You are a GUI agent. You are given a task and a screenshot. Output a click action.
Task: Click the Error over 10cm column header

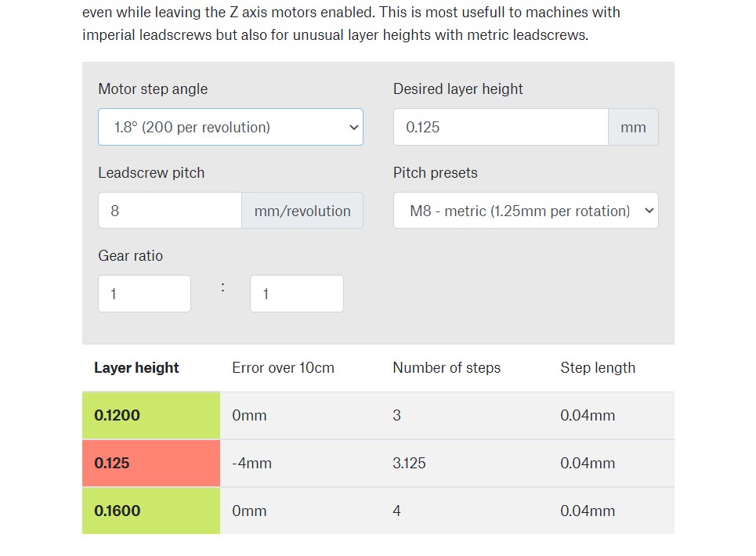point(283,367)
